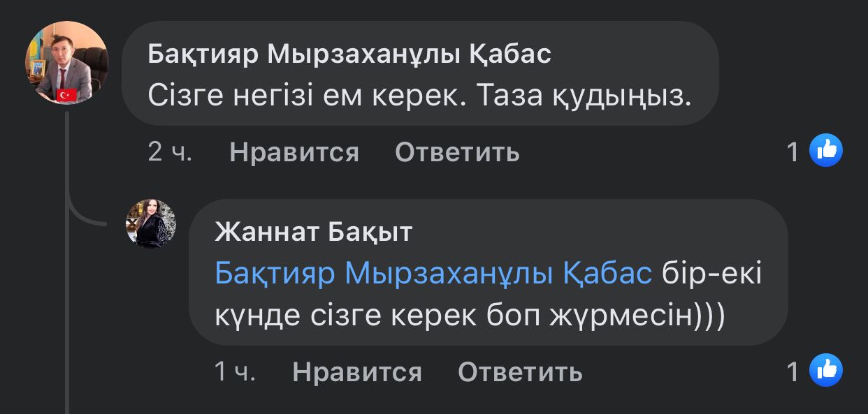Click the vertical thread line below Бақтияр's avatar

coord(67,293)
